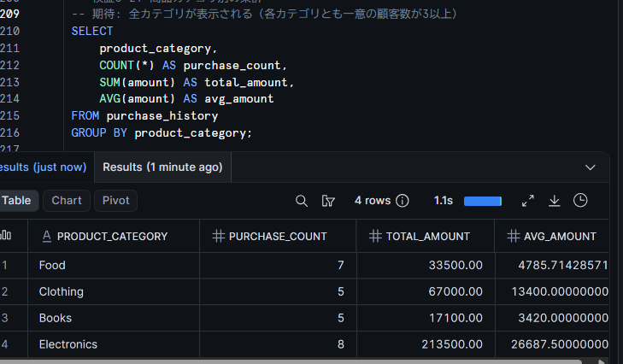Screen dimensions: 623x364
Task: Click the PURCHASE_COUNT number type icon
Action: (218, 236)
